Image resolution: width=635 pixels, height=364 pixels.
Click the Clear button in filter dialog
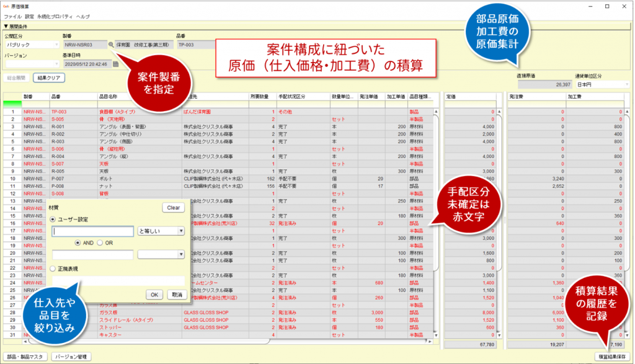(x=174, y=208)
